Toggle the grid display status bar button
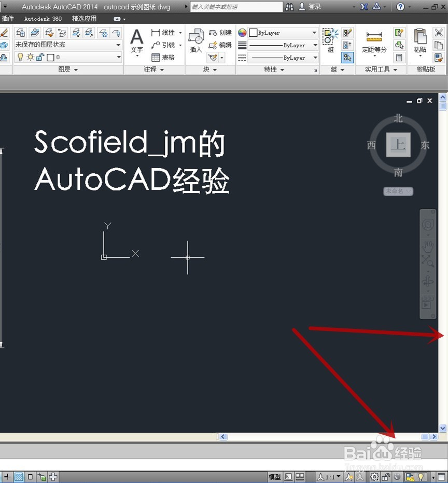448x483 pixels. pos(19,477)
